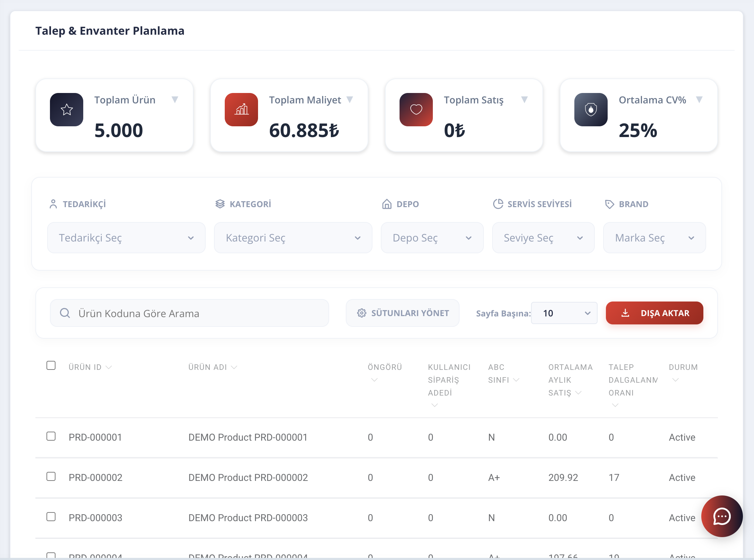The width and height of the screenshot is (754, 560).
Task: Toggle the select-all checkbox in table header
Action: [51, 366]
